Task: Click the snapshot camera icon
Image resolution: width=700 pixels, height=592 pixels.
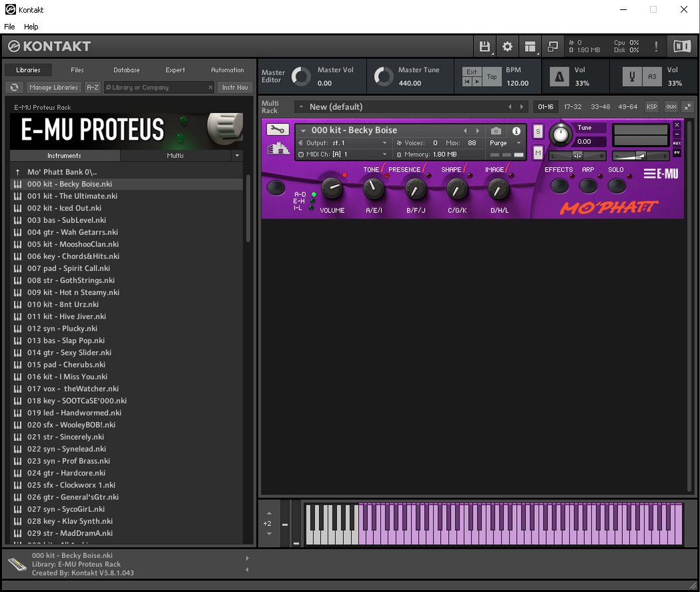Action: point(496,131)
